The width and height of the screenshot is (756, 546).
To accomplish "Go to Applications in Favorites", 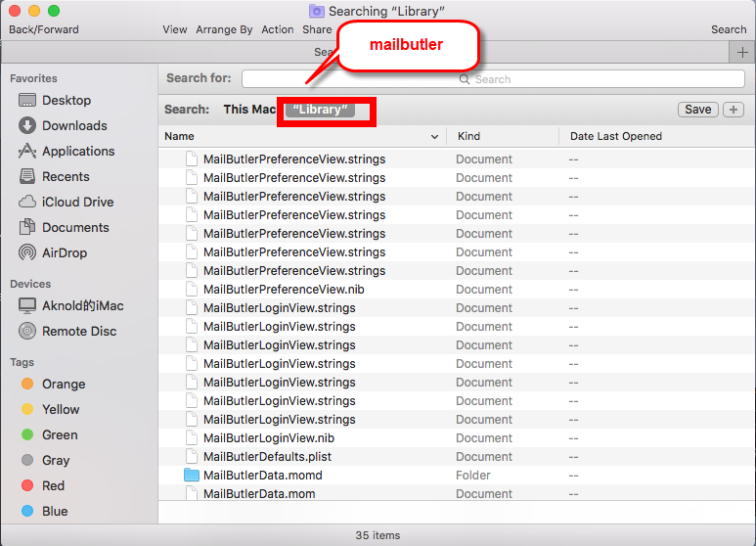I will pos(77,151).
